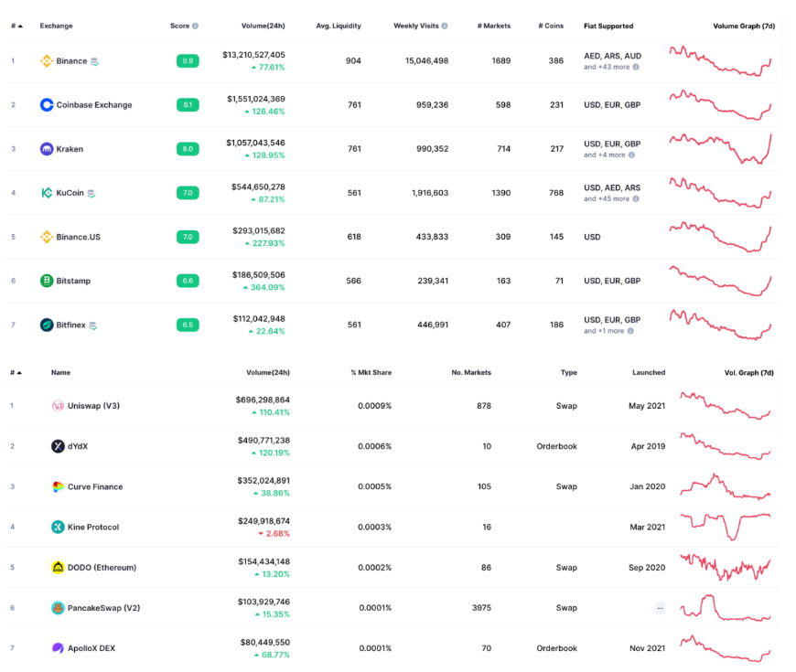796x672 pixels.
Task: Open Binance's 7d volume graph
Action: (720, 61)
